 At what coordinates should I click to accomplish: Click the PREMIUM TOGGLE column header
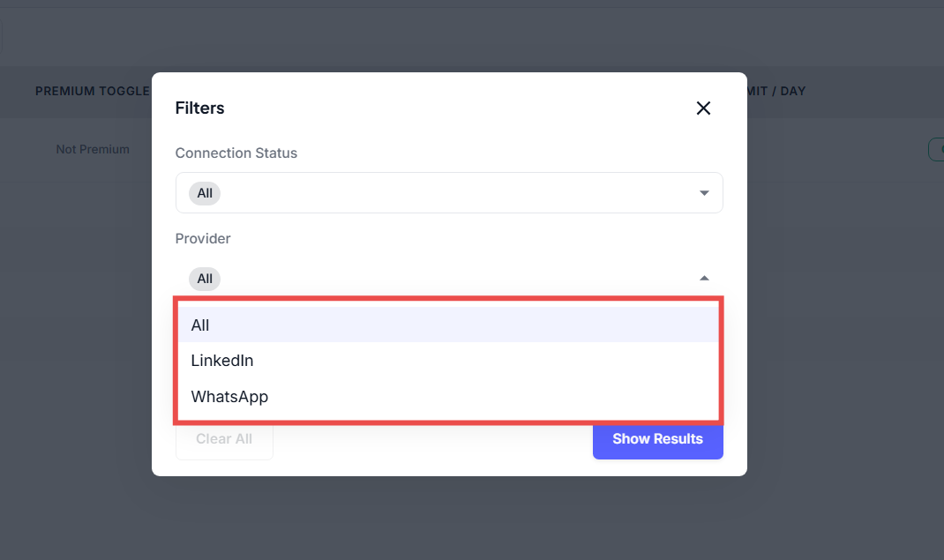92,91
